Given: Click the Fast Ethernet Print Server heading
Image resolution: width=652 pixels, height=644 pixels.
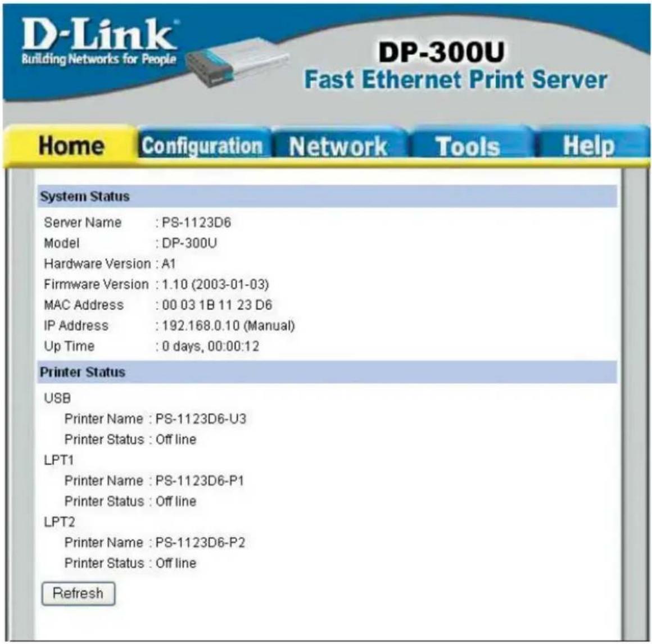Looking at the screenshot, I should (456, 79).
